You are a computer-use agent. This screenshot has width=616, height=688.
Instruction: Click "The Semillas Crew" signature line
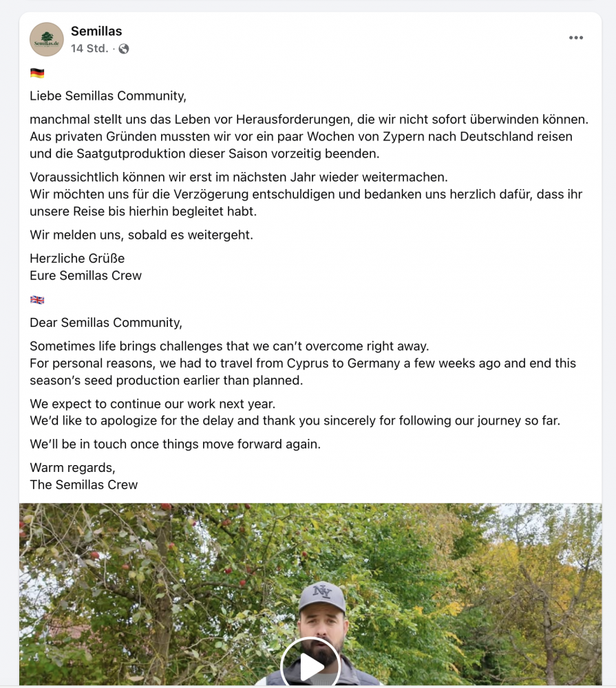coord(83,484)
